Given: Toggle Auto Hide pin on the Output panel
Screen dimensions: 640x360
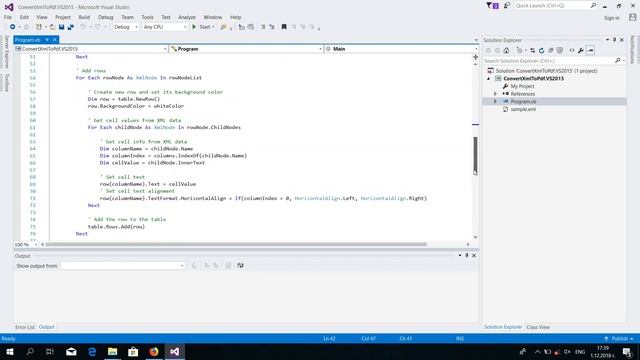Looking at the screenshot, I should 467,256.
